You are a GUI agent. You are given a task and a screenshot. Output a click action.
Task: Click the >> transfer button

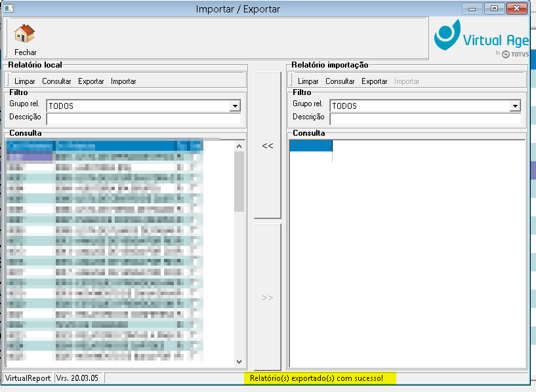click(x=268, y=298)
